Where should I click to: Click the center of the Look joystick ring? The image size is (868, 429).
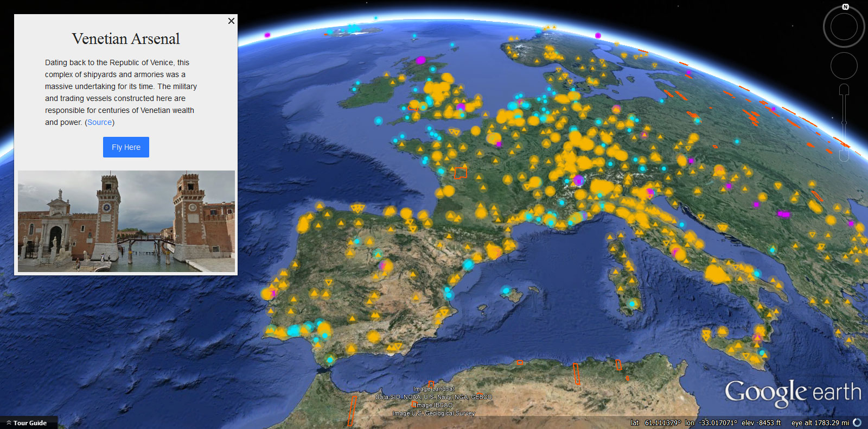[x=844, y=27]
